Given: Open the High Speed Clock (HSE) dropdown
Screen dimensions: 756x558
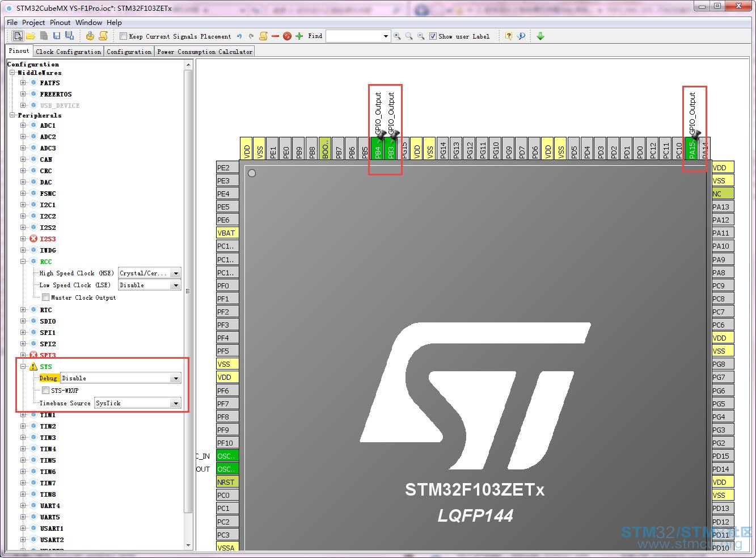Looking at the screenshot, I should [x=176, y=274].
